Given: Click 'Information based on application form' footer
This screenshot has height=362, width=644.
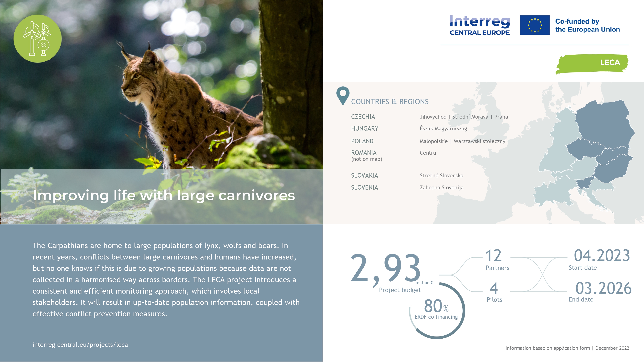Looking at the screenshot, I should pyautogui.click(x=547, y=348).
